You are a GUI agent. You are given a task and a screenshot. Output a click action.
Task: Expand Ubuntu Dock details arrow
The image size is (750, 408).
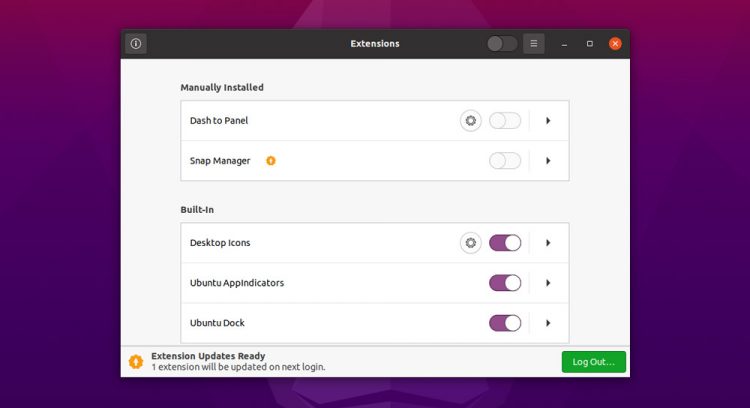(548, 323)
